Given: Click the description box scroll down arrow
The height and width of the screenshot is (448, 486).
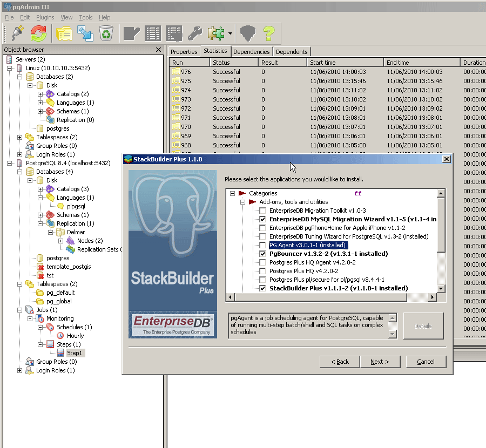Looking at the screenshot, I should coord(393,334).
